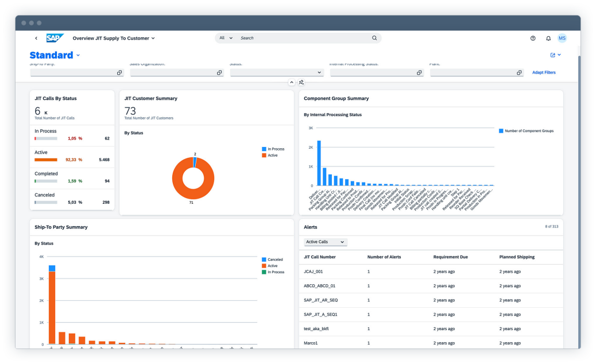Pin the filter header bar
596x364 pixels.
[x=301, y=83]
